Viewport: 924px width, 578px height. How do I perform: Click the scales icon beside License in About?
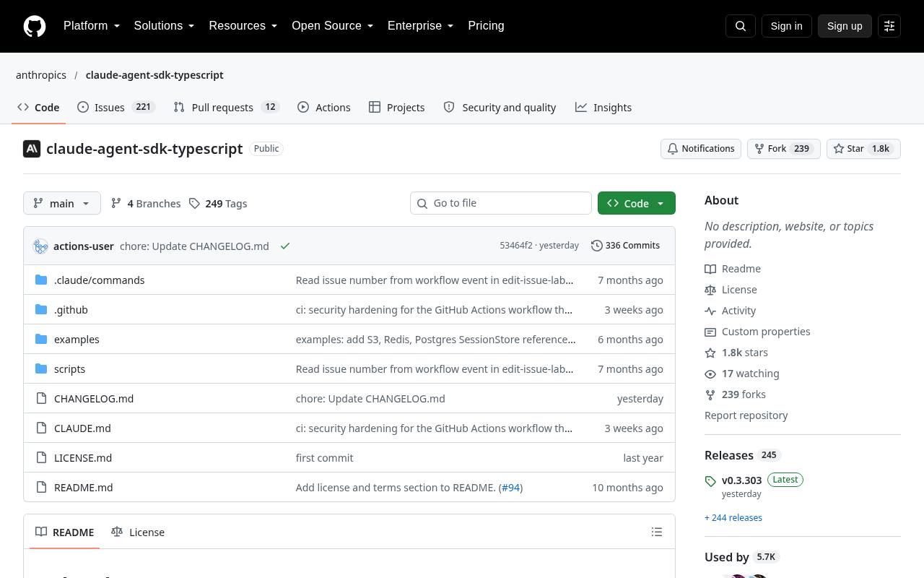(x=710, y=290)
